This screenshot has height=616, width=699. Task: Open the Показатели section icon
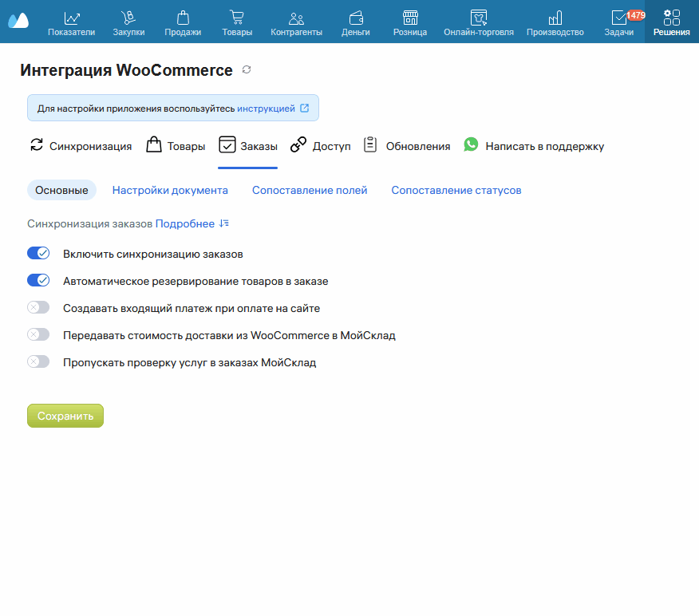tap(71, 18)
